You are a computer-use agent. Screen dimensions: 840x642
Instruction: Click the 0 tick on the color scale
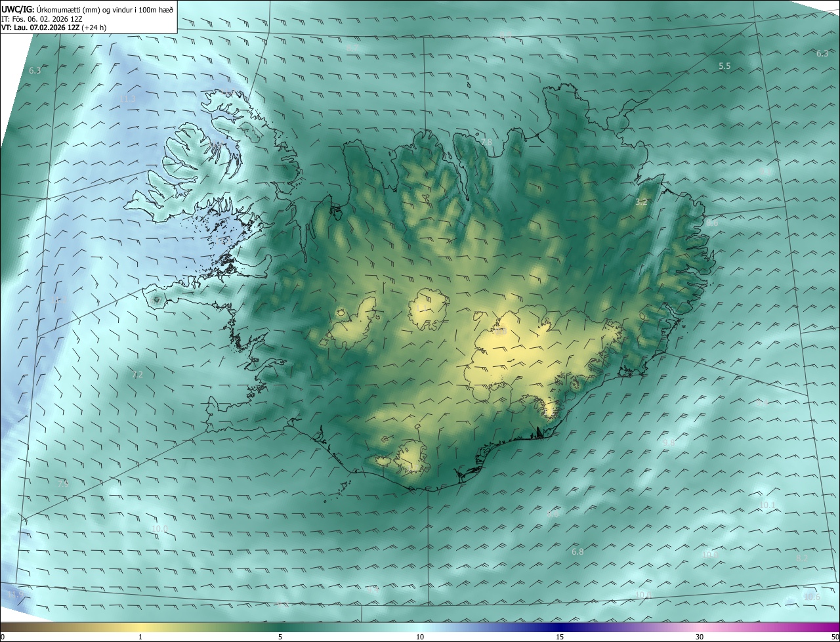tap(3, 637)
